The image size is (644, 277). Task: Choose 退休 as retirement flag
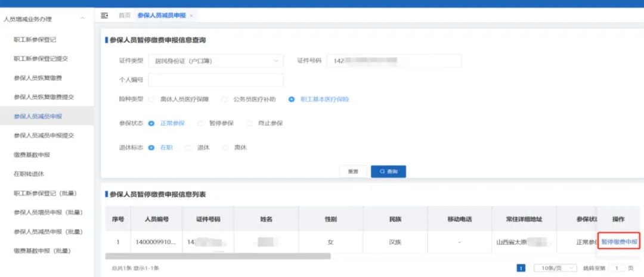coord(188,148)
